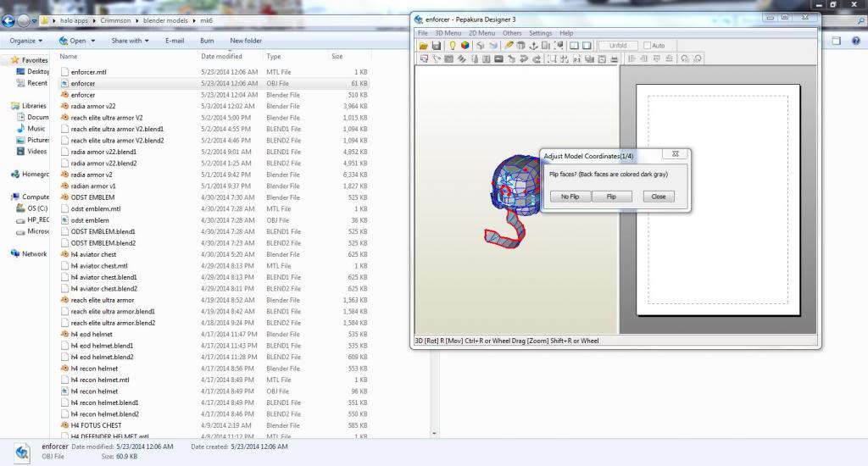868x466 pixels.
Task: Click the pencil edge-marking icon
Action: pyautogui.click(x=509, y=46)
